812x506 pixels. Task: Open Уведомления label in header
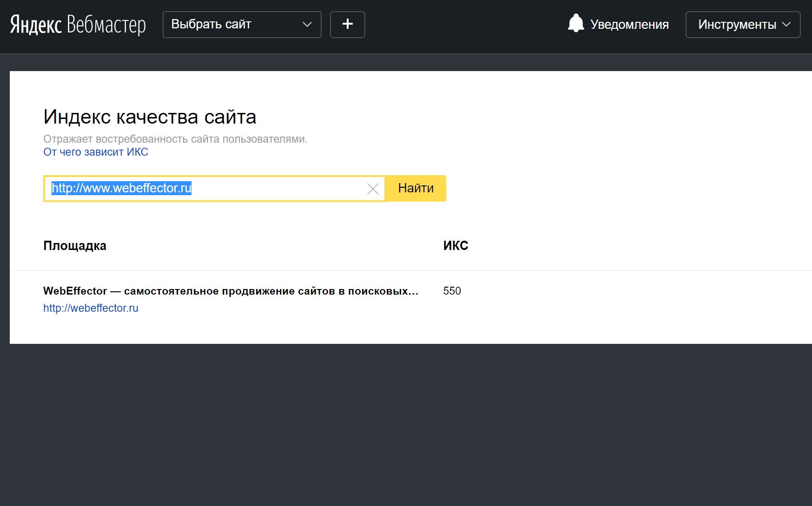[x=629, y=25]
